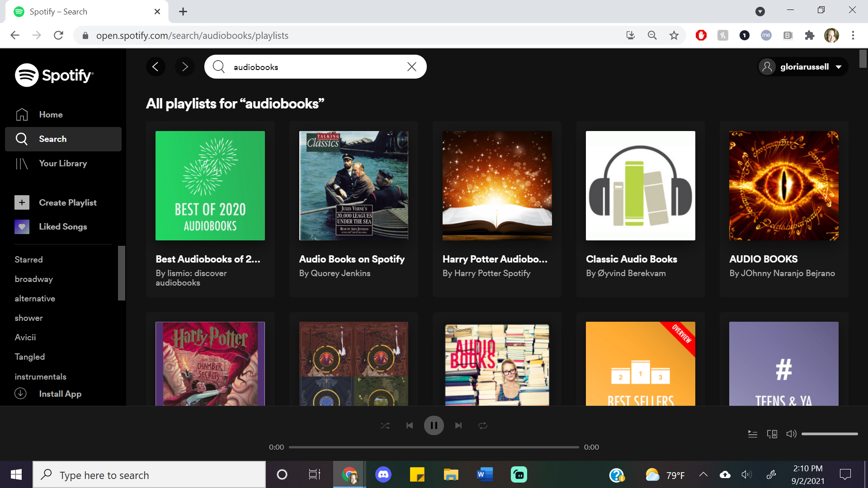Clear the audiobooks search field

(411, 67)
